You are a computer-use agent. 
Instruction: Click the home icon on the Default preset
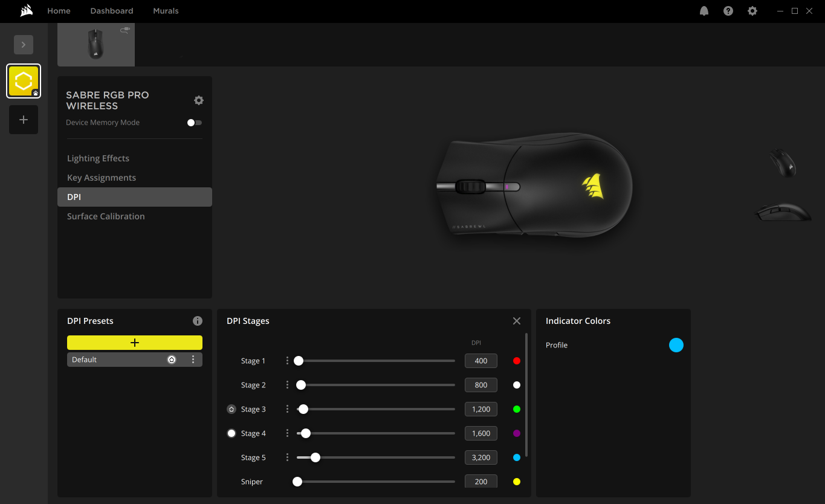172,359
